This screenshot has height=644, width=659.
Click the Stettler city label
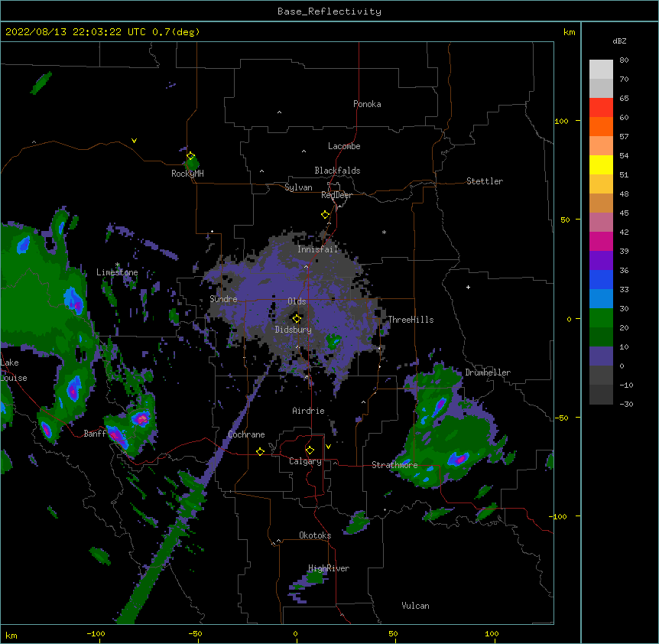[x=485, y=181]
